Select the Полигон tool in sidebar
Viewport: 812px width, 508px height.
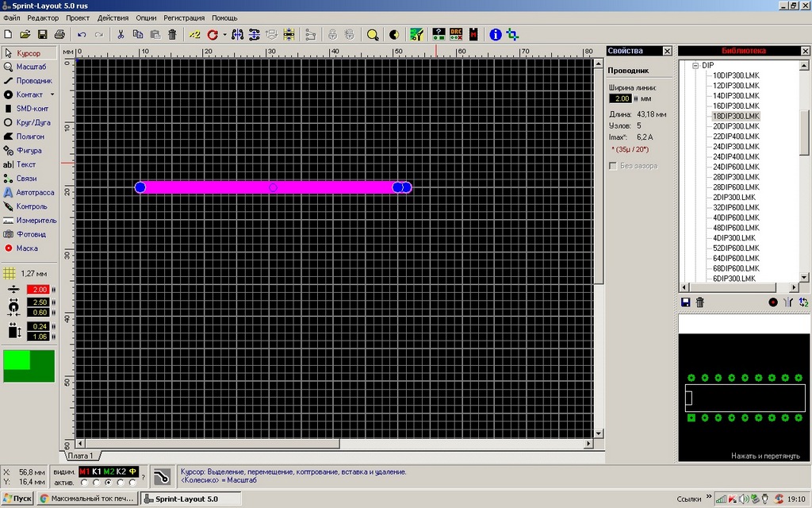pyautogui.click(x=29, y=137)
